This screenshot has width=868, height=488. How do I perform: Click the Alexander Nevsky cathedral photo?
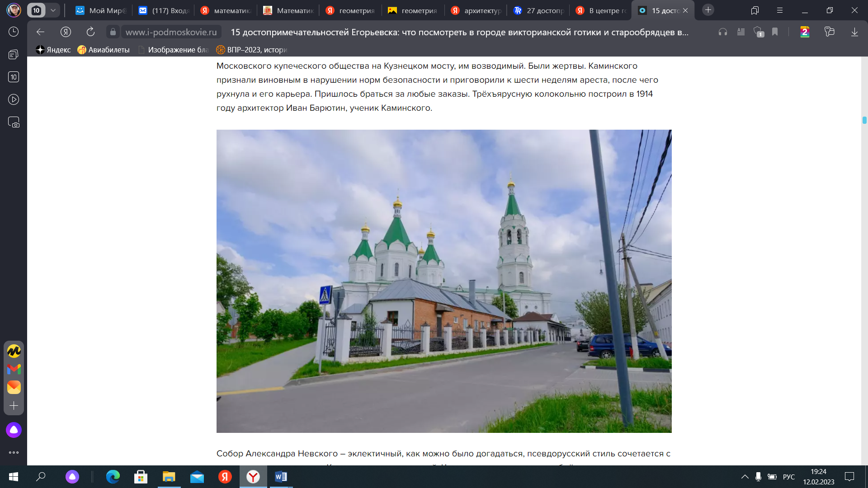444,281
